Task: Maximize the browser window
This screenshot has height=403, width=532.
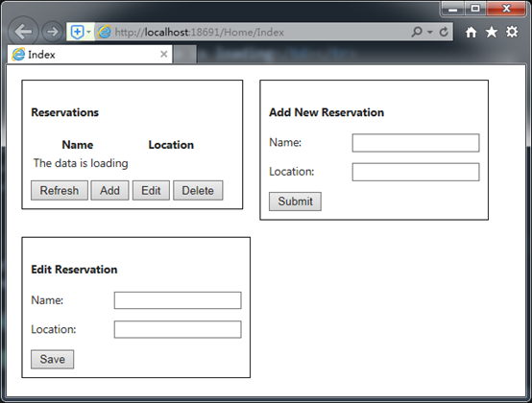Action: click(475, 9)
